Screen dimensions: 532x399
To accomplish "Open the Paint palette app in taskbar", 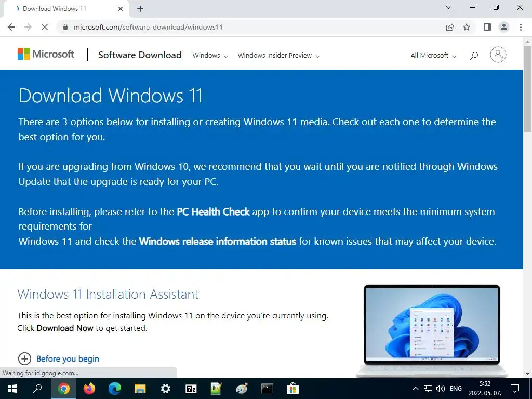I will [242, 389].
